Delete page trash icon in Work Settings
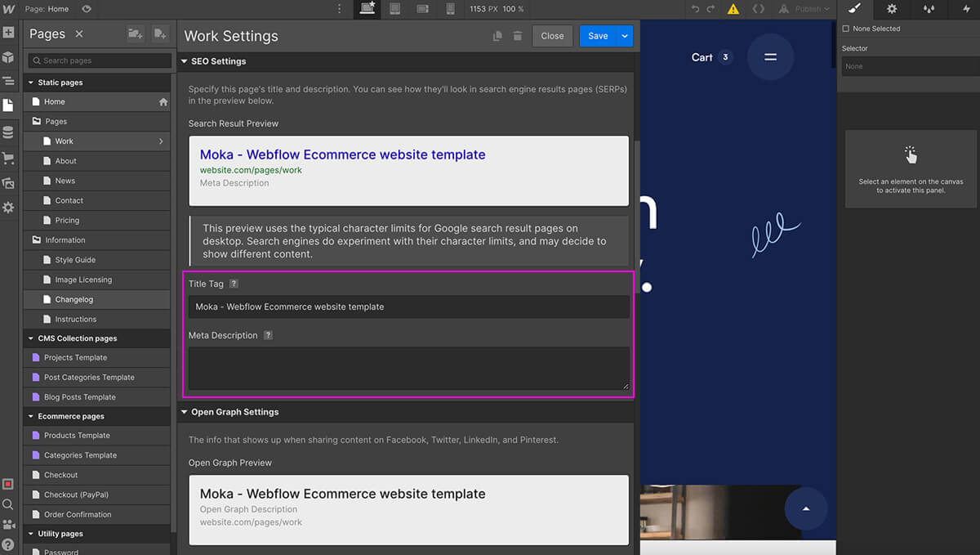This screenshot has width=980, height=555. 518,36
